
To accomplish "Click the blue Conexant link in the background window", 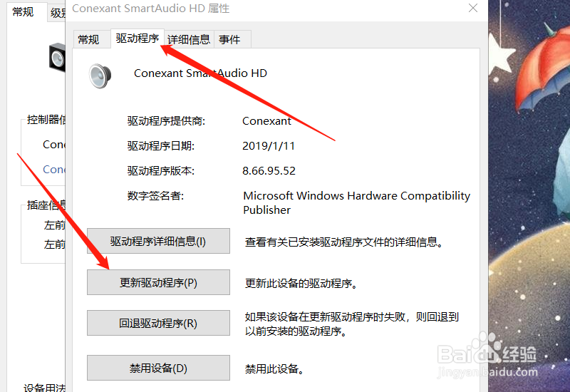I will coord(54,170).
